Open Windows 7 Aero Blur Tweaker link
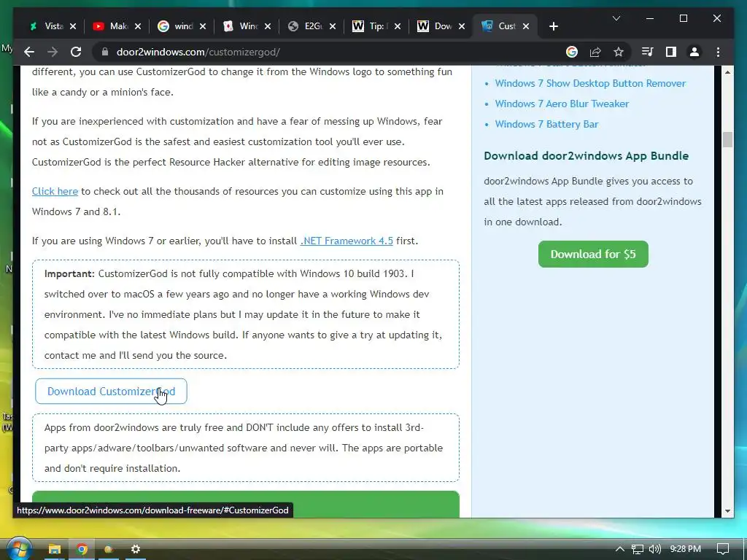 tap(562, 104)
